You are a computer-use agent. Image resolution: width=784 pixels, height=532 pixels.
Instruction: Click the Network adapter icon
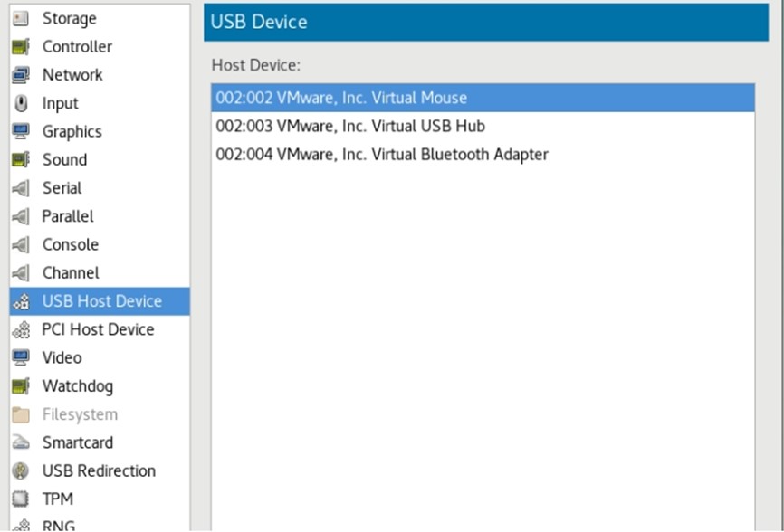21,75
